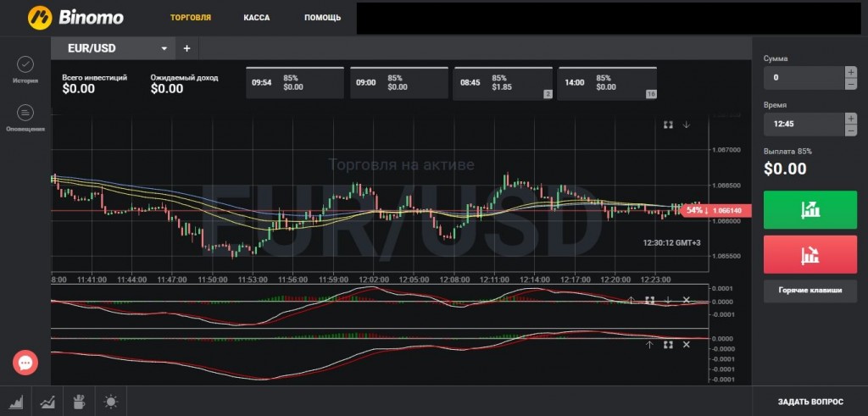
Task: Decrease Сумма amount with minus
Action: pyautogui.click(x=851, y=84)
